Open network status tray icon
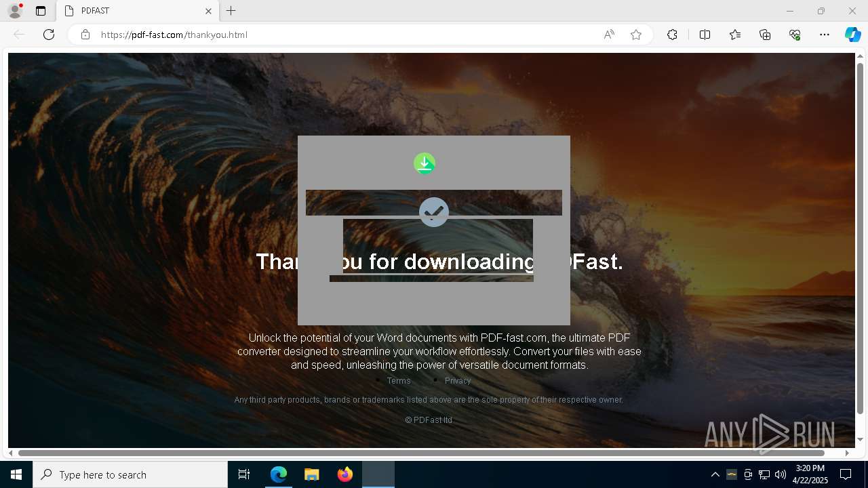Image resolution: width=868 pixels, height=488 pixels. pyautogui.click(x=764, y=474)
